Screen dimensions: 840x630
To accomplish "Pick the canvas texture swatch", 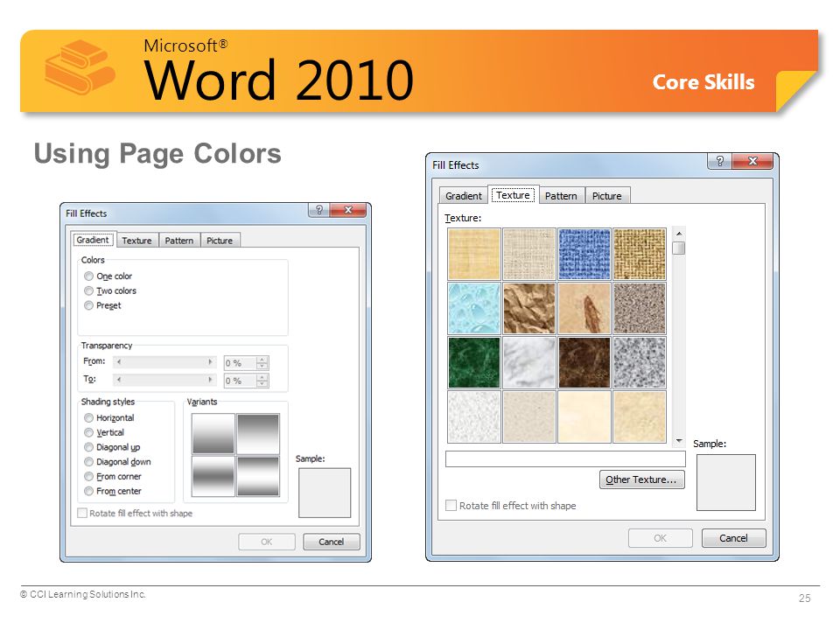I will click(529, 254).
